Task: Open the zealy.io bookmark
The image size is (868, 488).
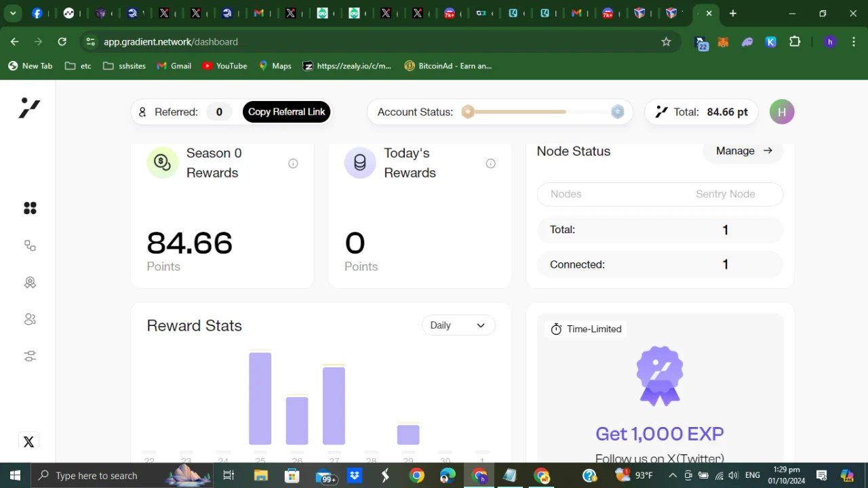Action: [x=347, y=66]
